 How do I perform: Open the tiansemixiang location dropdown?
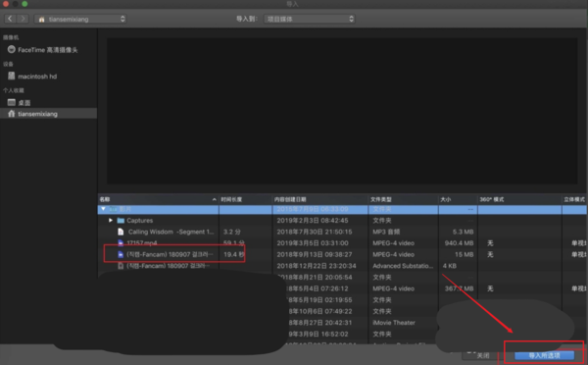[80, 19]
